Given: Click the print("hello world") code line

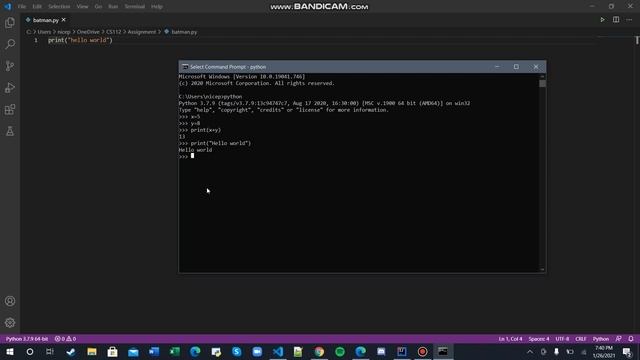Looking at the screenshot, I should tap(80, 40).
